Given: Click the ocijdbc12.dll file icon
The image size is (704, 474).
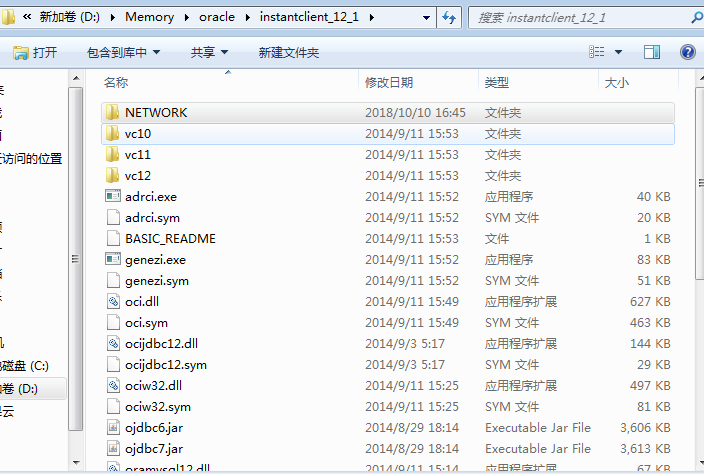Looking at the screenshot, I should [113, 343].
